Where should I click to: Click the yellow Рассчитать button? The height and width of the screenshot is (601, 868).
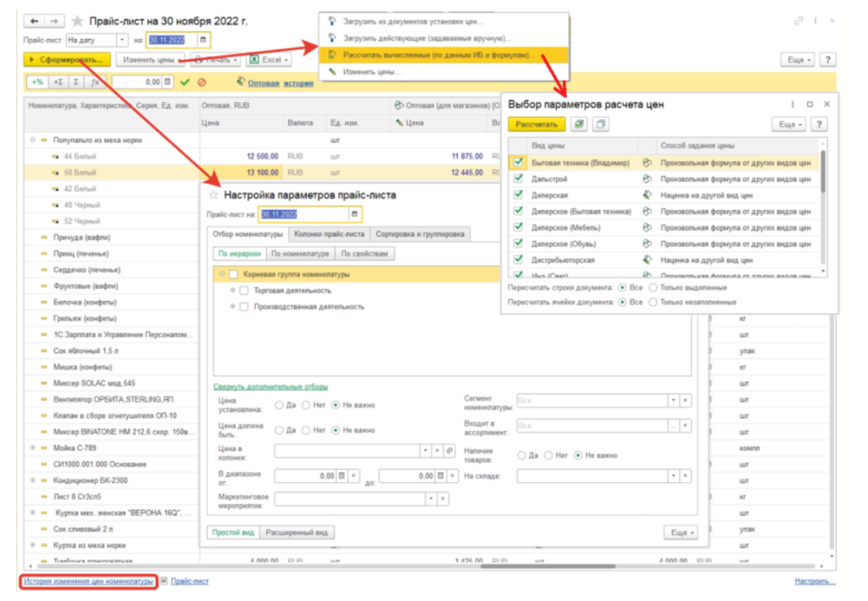[x=536, y=125]
